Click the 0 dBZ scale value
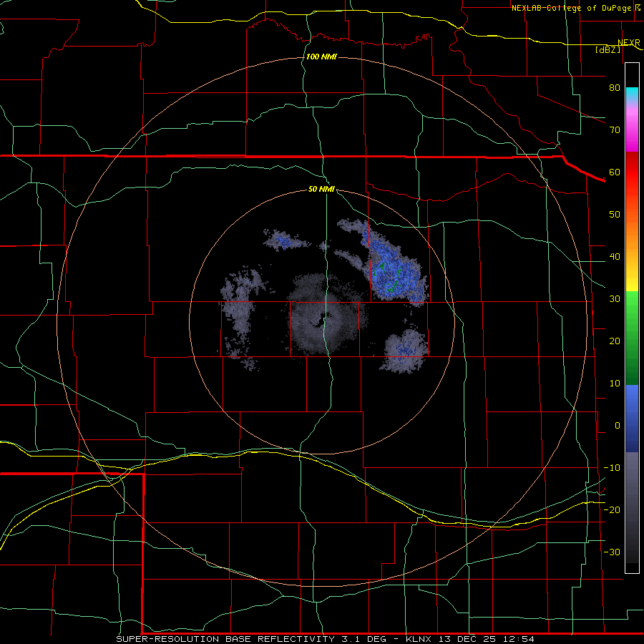Viewport: 644px width, 644px height. pyautogui.click(x=618, y=426)
